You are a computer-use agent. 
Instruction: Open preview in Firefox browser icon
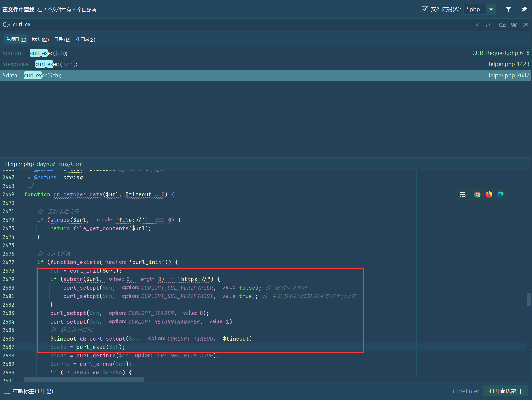tap(489, 194)
